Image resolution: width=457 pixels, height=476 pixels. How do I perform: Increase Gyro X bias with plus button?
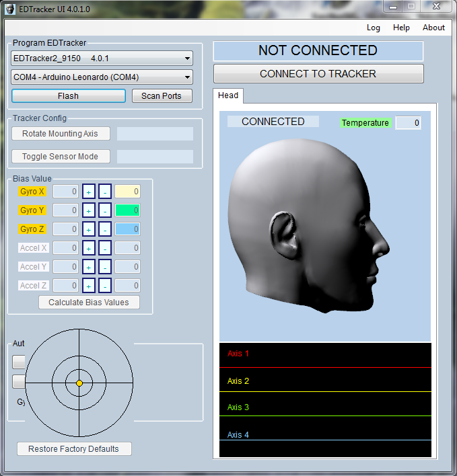89,192
